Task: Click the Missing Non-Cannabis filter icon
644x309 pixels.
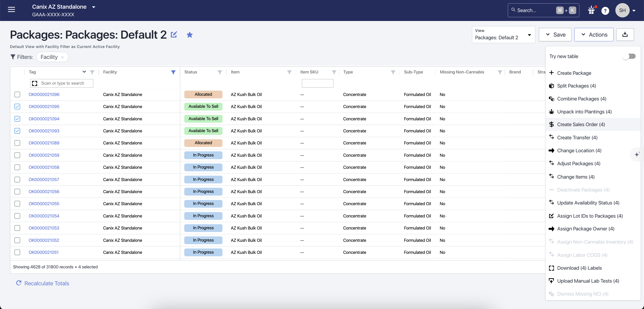Action: (x=500, y=72)
